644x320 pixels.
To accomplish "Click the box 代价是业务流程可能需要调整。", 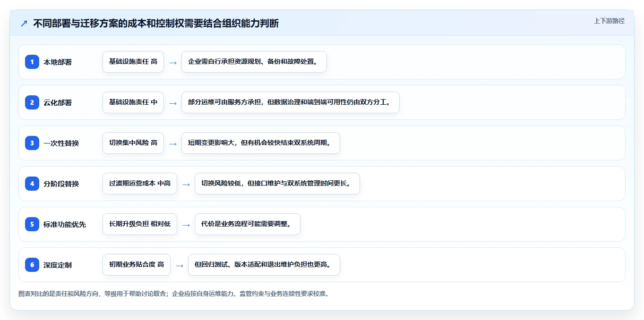I will pos(248,224).
